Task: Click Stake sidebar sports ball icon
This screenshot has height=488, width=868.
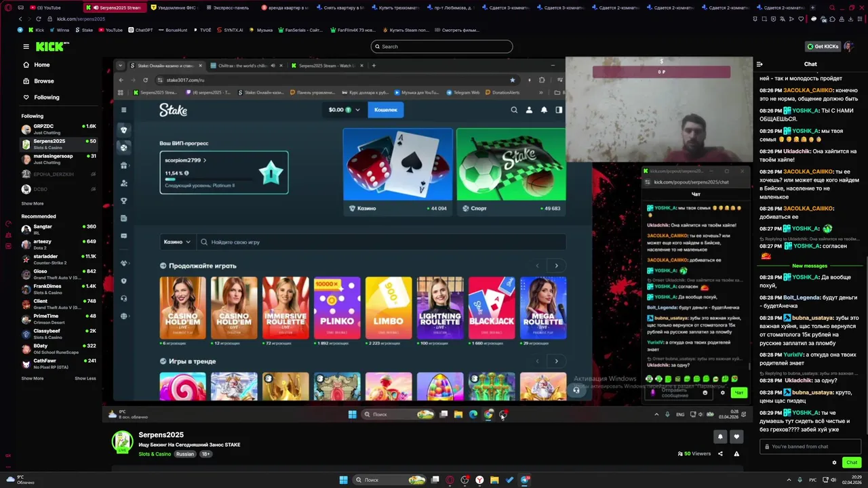Action: [123, 147]
